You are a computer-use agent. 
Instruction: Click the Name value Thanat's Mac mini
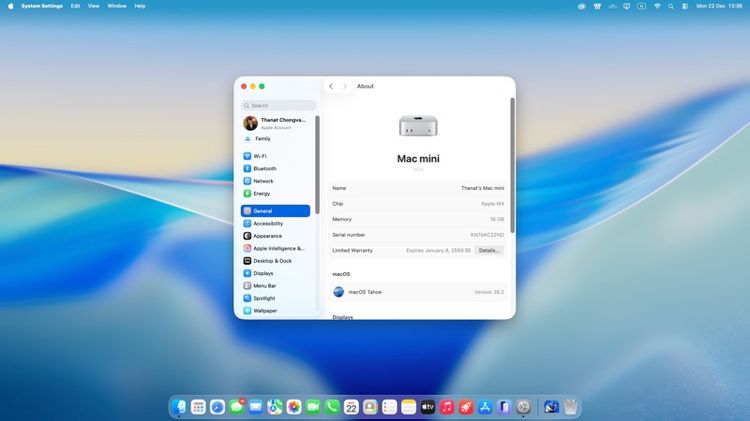482,188
